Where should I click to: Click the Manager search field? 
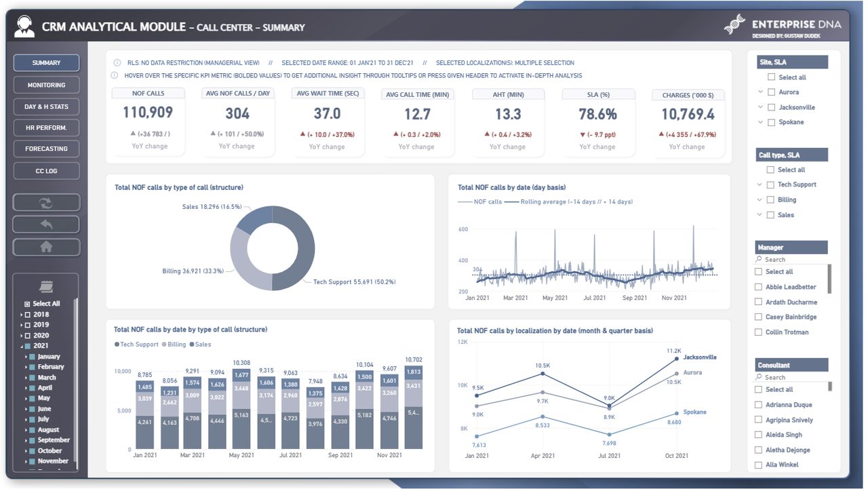791,260
